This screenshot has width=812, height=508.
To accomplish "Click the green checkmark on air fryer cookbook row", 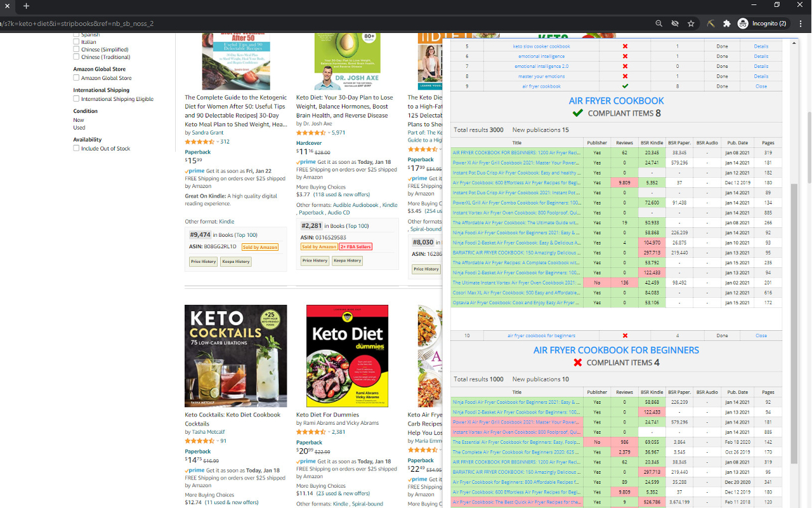I will coord(624,86).
